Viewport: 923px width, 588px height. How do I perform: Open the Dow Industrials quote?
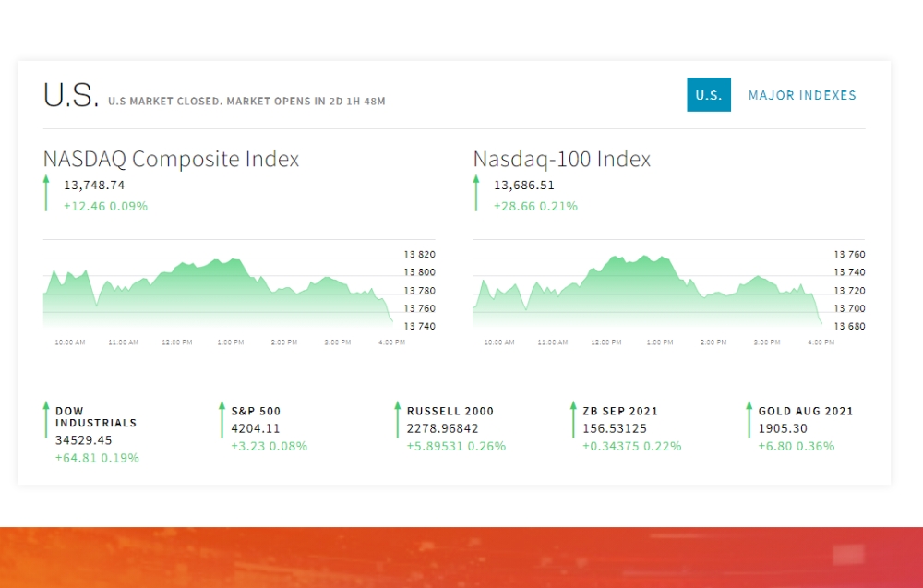point(96,416)
